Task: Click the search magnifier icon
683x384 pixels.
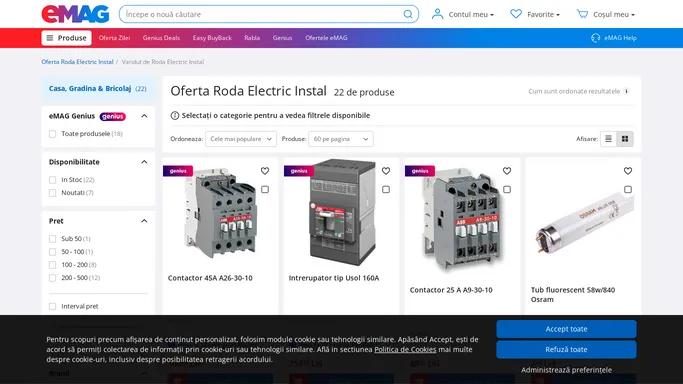Action: pyautogui.click(x=408, y=14)
